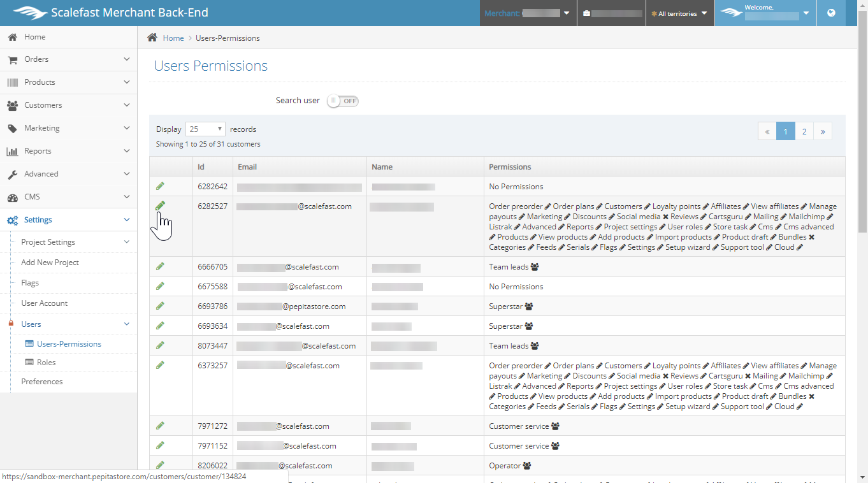This screenshot has height=483, width=868.
Task: Sort table by Email column header
Action: [247, 167]
